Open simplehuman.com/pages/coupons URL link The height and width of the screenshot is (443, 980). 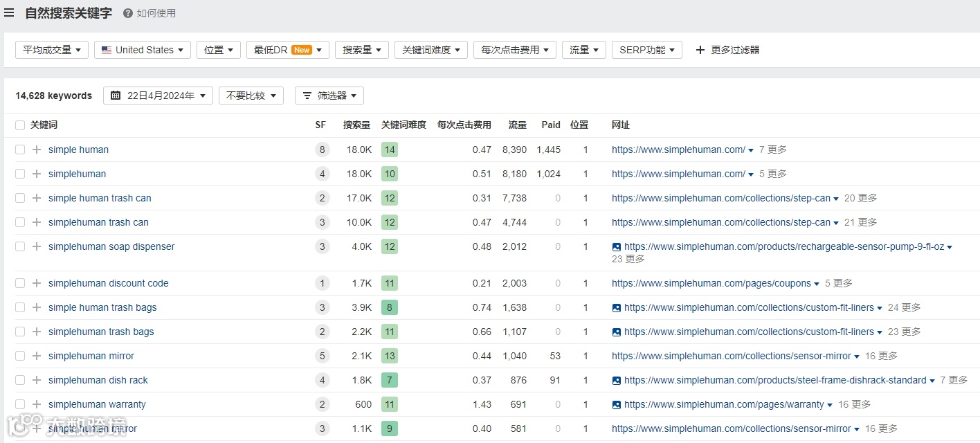[x=711, y=283]
